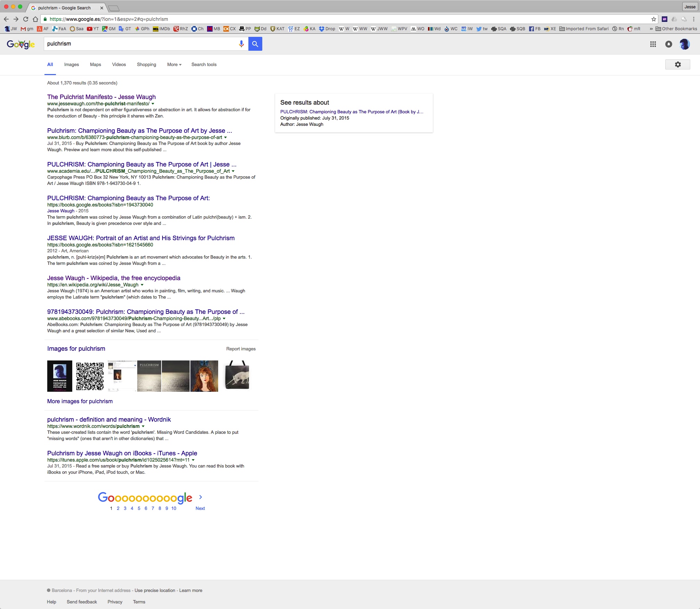Click More images for pulchrism

[x=80, y=401]
